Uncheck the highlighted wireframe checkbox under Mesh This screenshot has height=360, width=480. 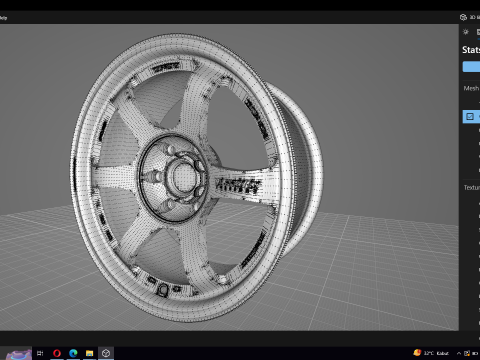[x=470, y=116]
